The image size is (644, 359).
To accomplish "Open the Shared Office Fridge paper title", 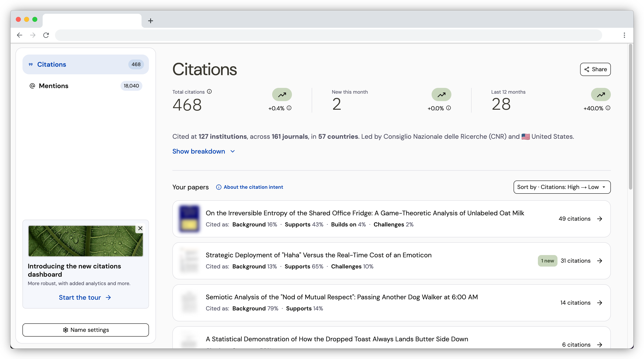I will pyautogui.click(x=365, y=213).
